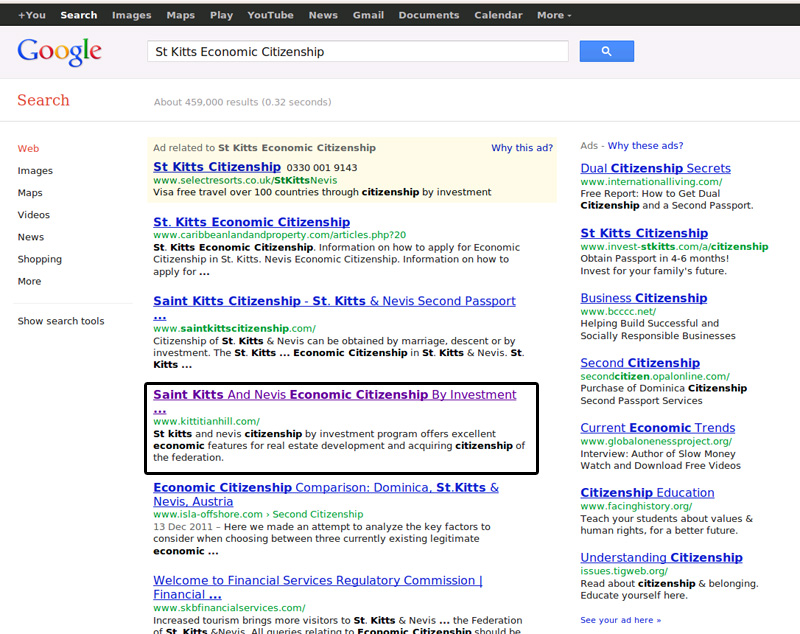This screenshot has width=800, height=634.
Task: Open the 'Citizenship Education' ad
Action: [647, 493]
